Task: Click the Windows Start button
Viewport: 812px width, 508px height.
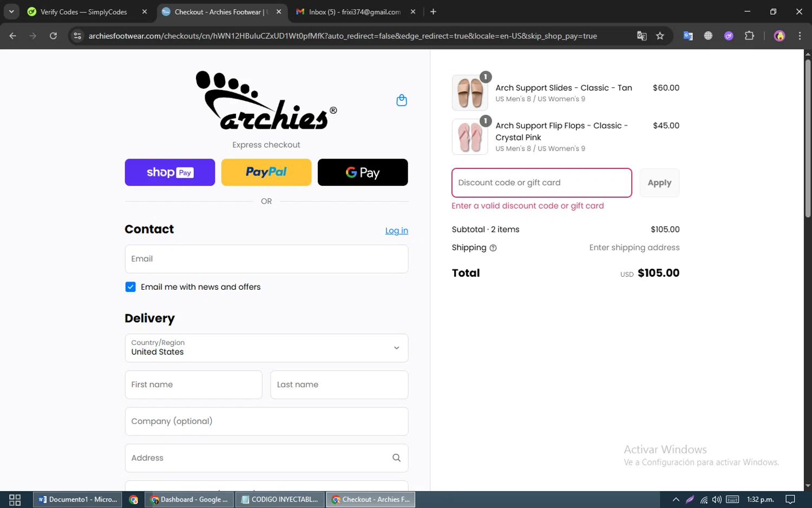Action: click(x=15, y=499)
